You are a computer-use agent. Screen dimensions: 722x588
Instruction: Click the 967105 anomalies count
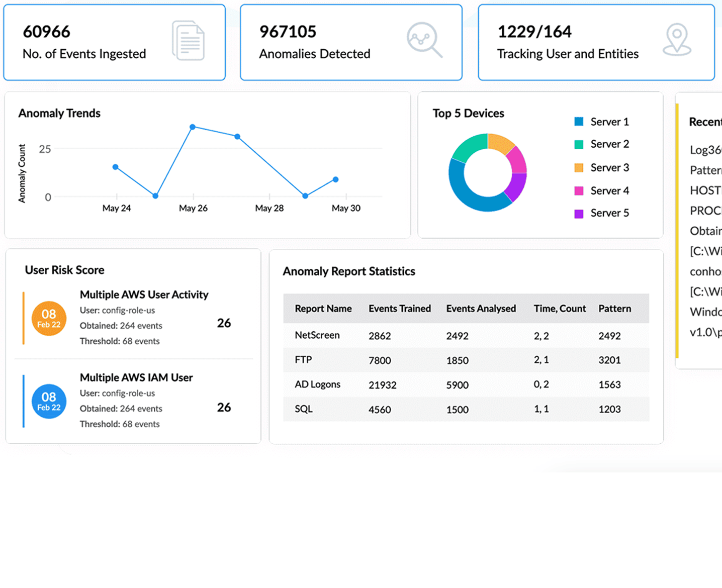pyautogui.click(x=288, y=32)
